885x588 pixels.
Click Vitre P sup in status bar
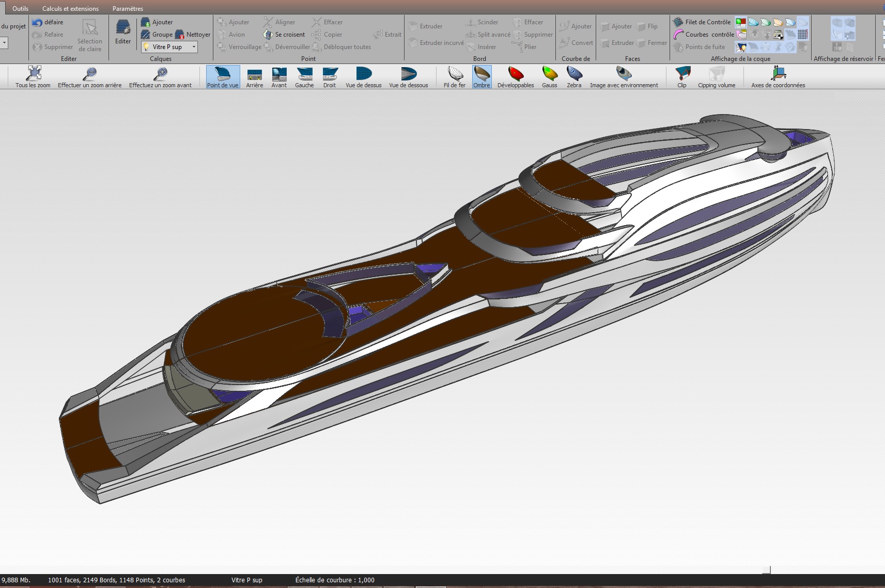coord(247,580)
